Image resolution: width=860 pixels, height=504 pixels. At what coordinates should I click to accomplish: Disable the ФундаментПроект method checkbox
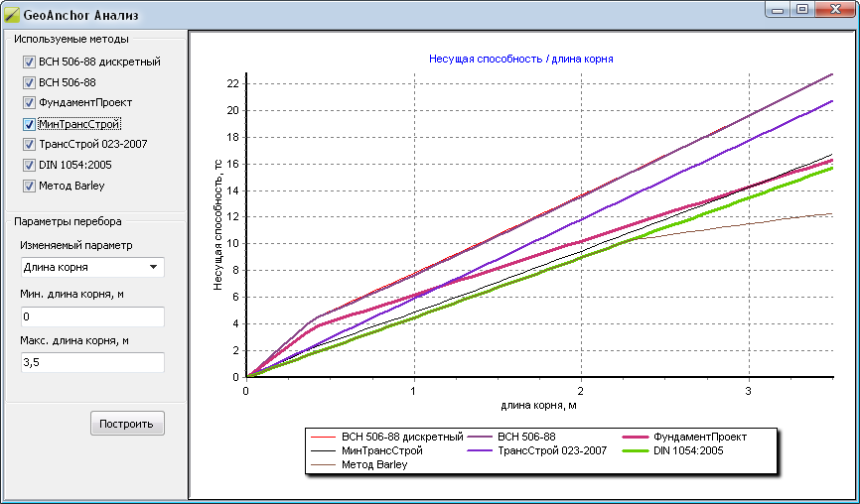pyautogui.click(x=29, y=103)
